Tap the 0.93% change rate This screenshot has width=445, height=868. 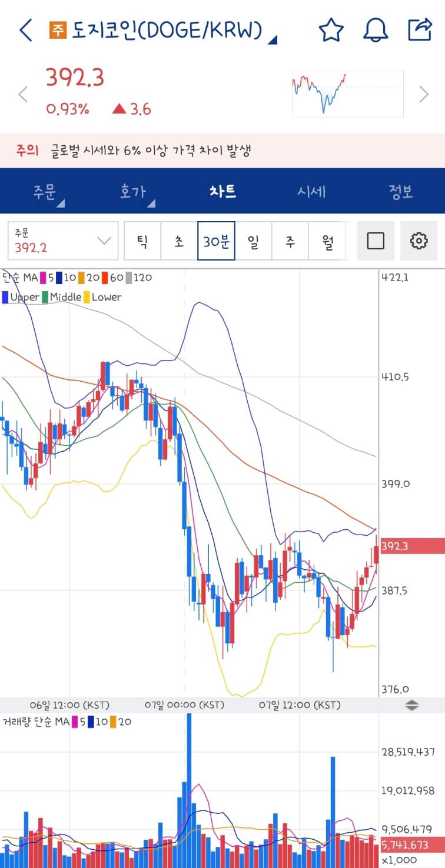click(x=67, y=109)
